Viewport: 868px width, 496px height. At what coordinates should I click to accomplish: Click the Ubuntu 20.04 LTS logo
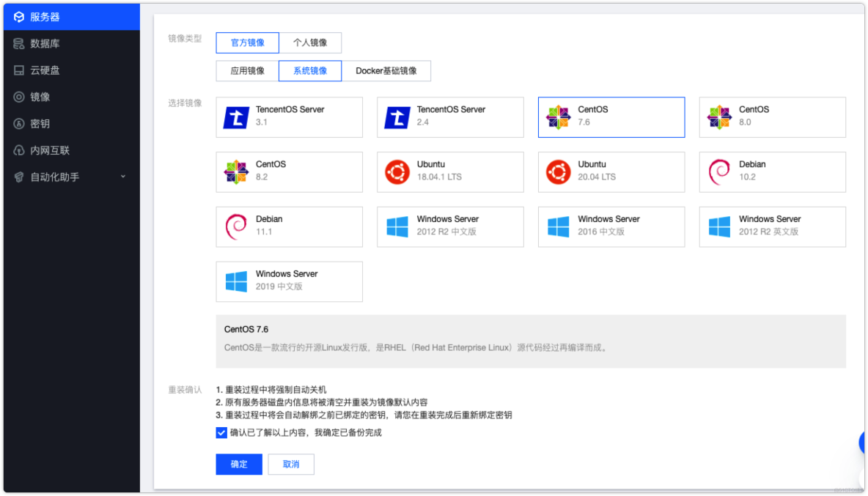558,172
